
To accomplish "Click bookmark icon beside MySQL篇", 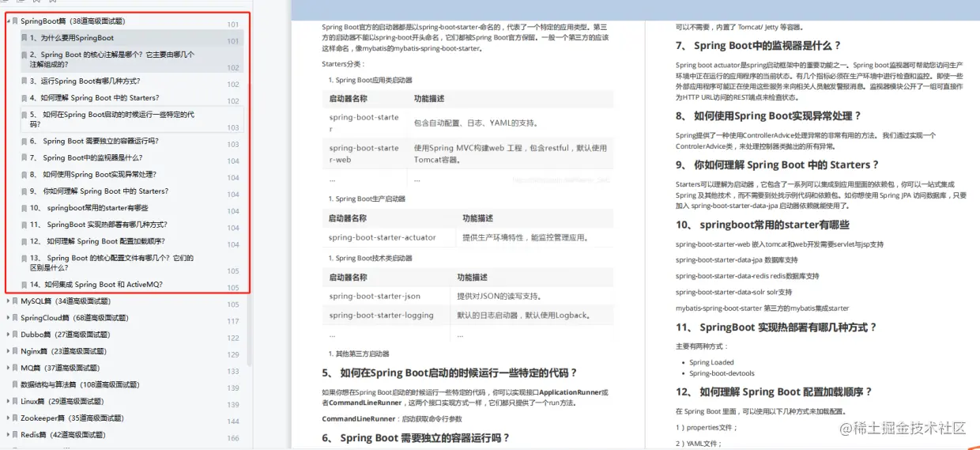I will point(15,301).
